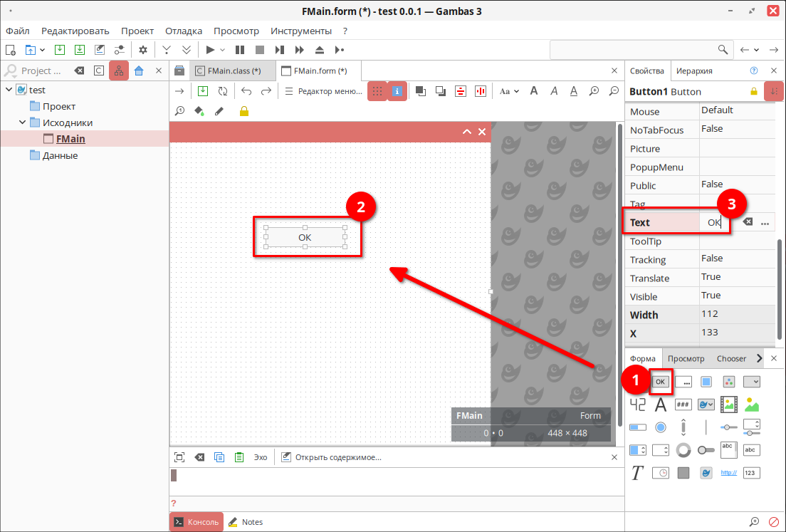Select the RadioButton control in toolbox

coord(660,427)
